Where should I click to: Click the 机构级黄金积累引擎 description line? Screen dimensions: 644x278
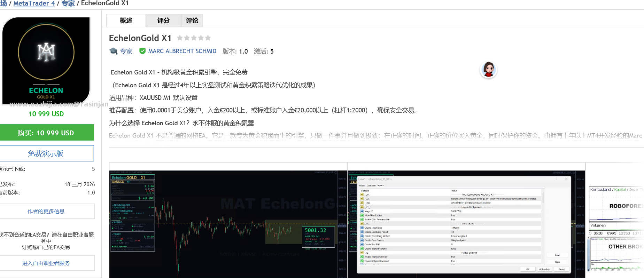179,72
